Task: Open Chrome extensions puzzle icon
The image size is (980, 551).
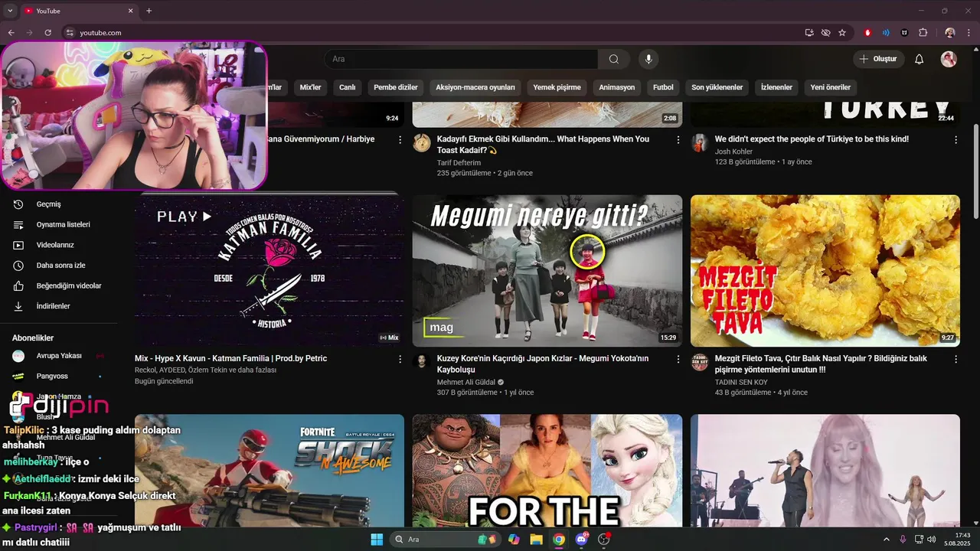Action: pos(923,33)
